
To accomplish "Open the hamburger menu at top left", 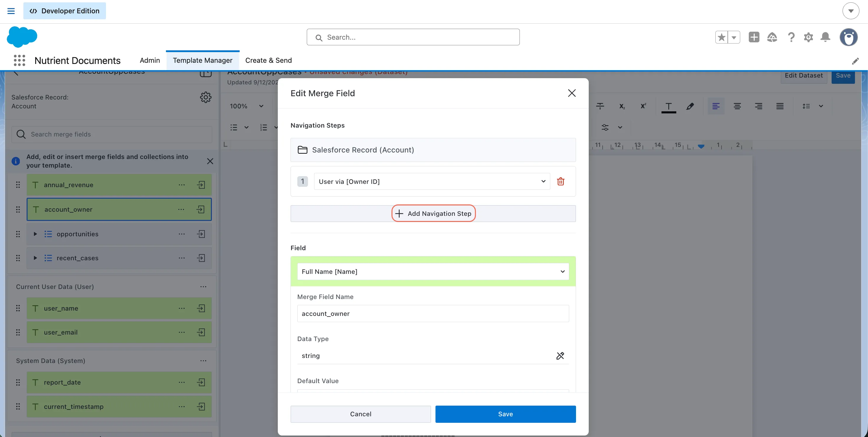I will (x=11, y=11).
